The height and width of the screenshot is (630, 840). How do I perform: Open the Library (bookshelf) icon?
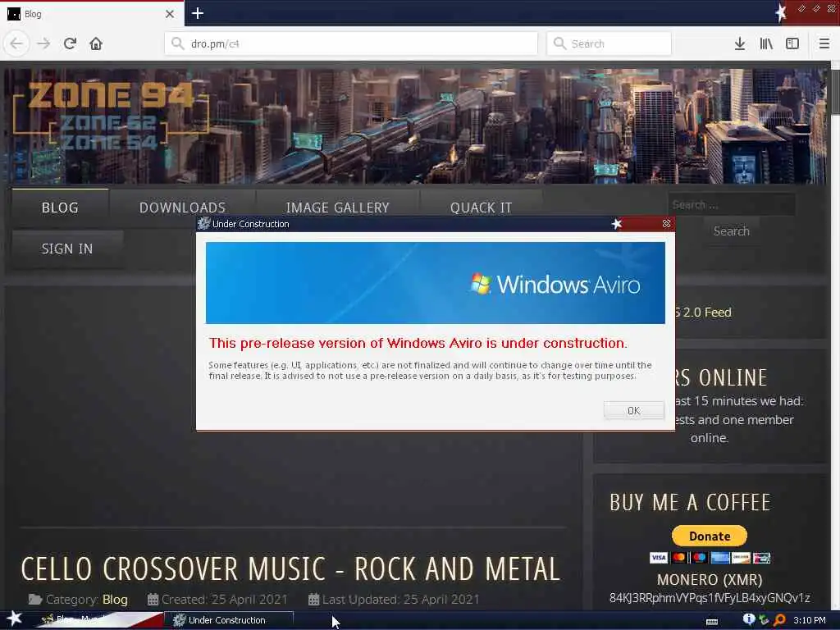[x=766, y=43]
